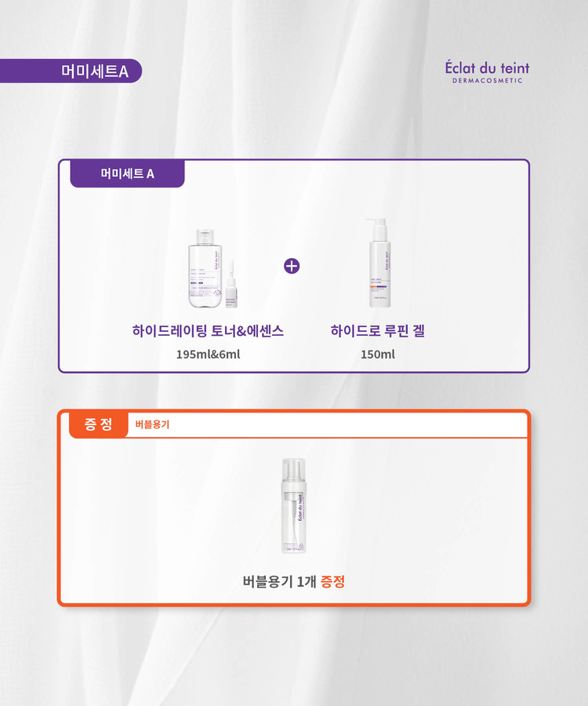Click the 150ml volume text
The width and height of the screenshot is (588, 706).
(x=378, y=355)
